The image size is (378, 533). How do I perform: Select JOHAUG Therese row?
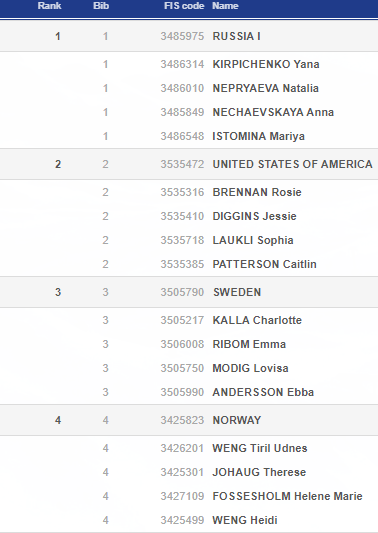tap(189, 472)
